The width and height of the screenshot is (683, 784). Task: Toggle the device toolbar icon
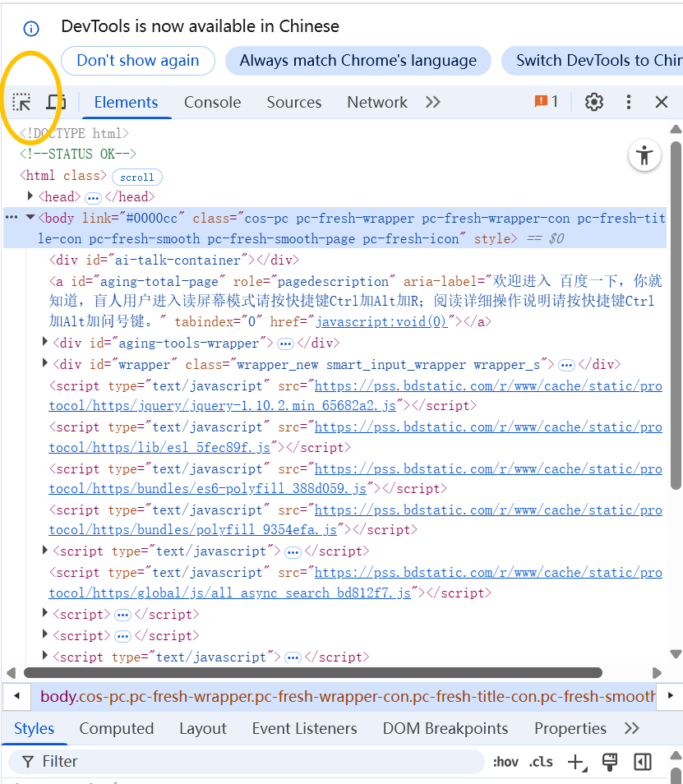(x=56, y=102)
